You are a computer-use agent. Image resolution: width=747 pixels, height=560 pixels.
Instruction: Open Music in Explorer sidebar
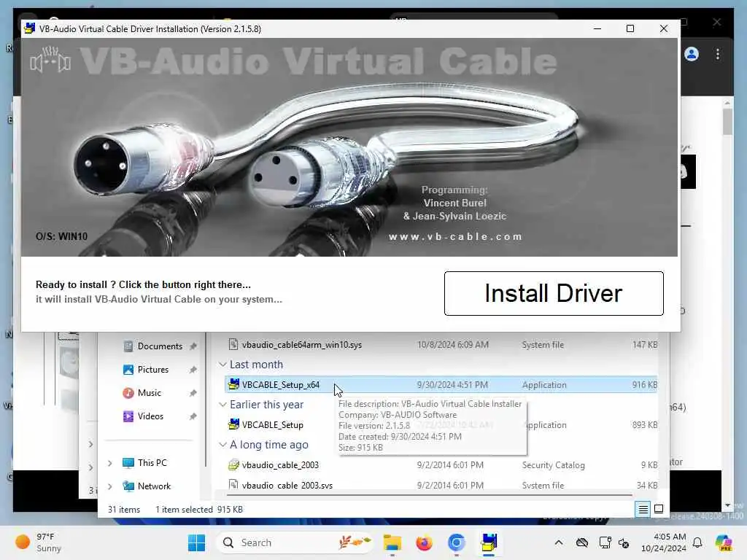pos(149,393)
